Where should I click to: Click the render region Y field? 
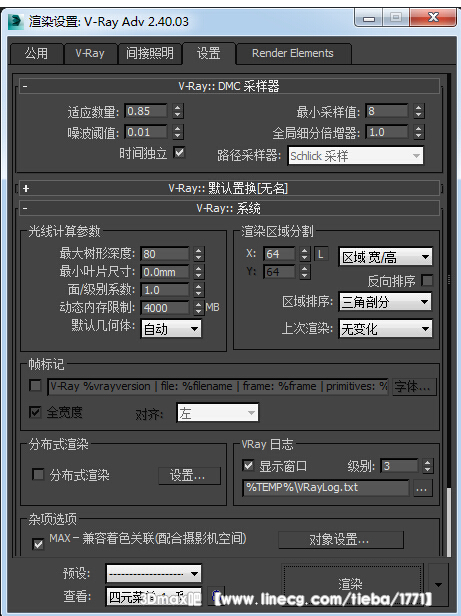click(x=279, y=272)
